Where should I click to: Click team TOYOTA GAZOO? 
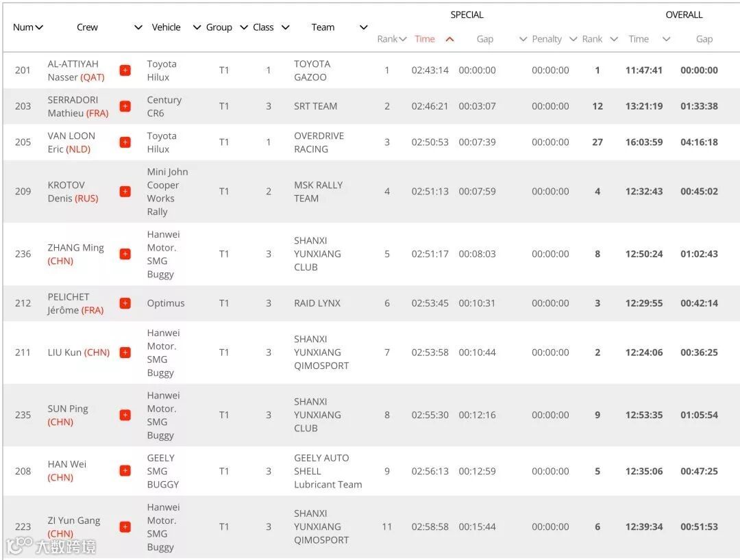click(x=312, y=71)
